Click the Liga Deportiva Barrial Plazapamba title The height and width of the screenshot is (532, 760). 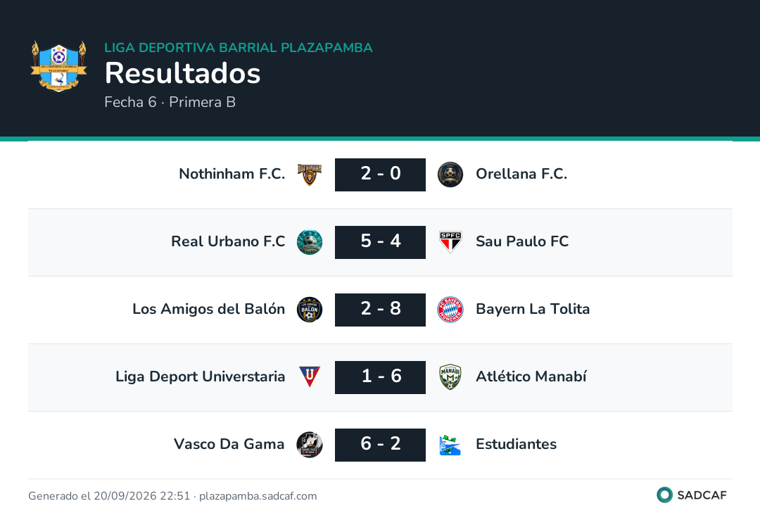[x=239, y=47]
